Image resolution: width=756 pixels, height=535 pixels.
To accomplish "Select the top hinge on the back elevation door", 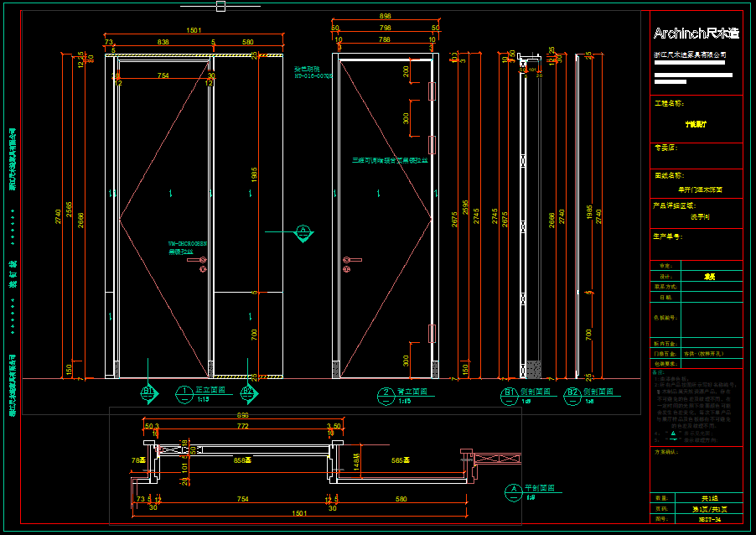I will 432,91.
